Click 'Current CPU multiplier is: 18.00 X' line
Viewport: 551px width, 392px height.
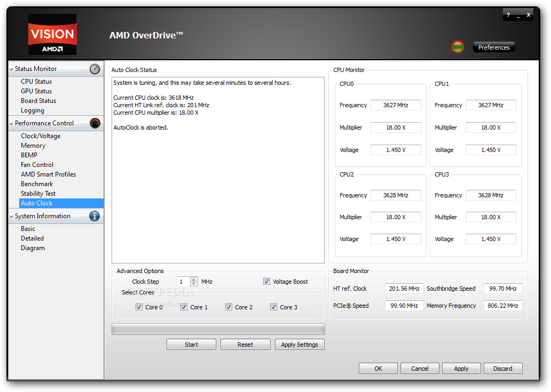[156, 113]
